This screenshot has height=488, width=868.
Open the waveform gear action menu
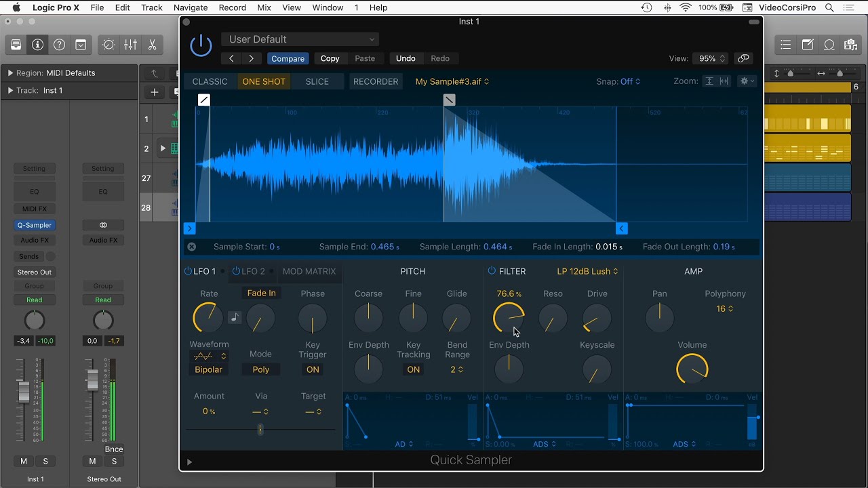coord(747,81)
